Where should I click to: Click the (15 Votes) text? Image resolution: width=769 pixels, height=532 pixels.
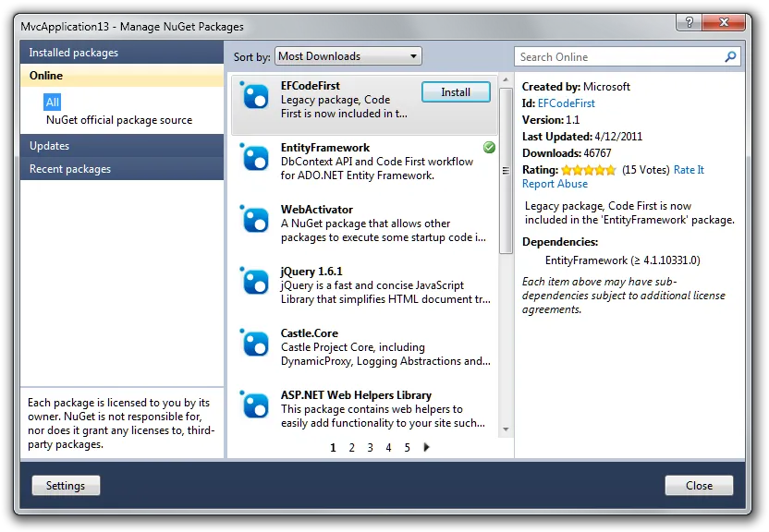click(x=645, y=170)
